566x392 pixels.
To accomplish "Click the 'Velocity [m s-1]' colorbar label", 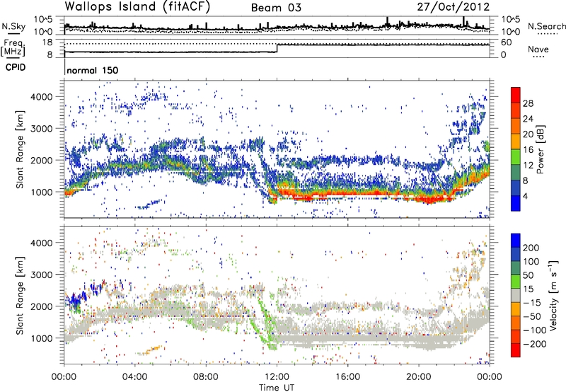I will [x=553, y=295].
